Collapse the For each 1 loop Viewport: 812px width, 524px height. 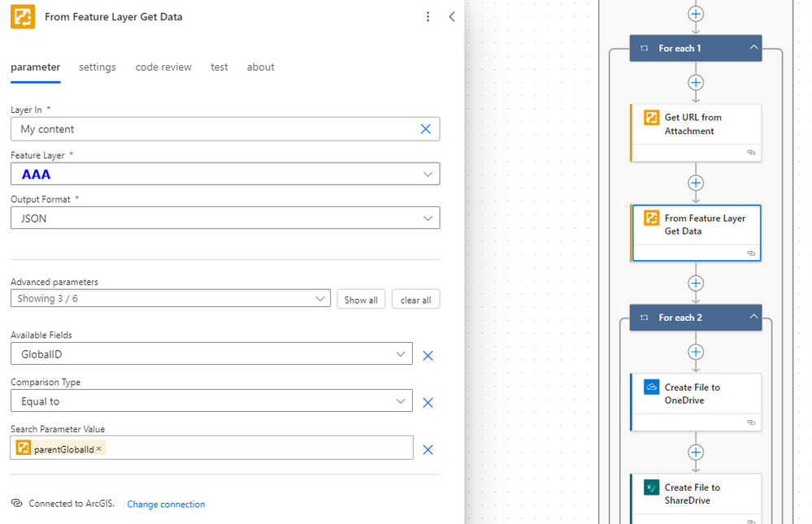(753, 48)
